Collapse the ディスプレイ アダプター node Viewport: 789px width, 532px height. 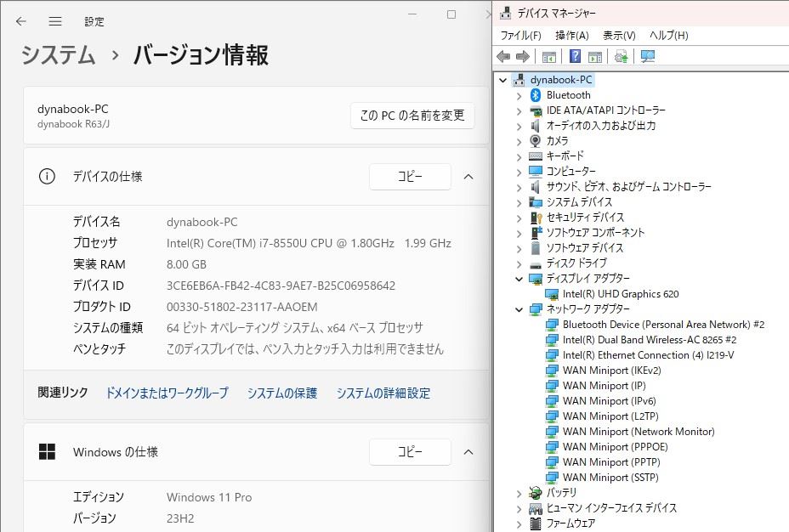[x=519, y=279]
